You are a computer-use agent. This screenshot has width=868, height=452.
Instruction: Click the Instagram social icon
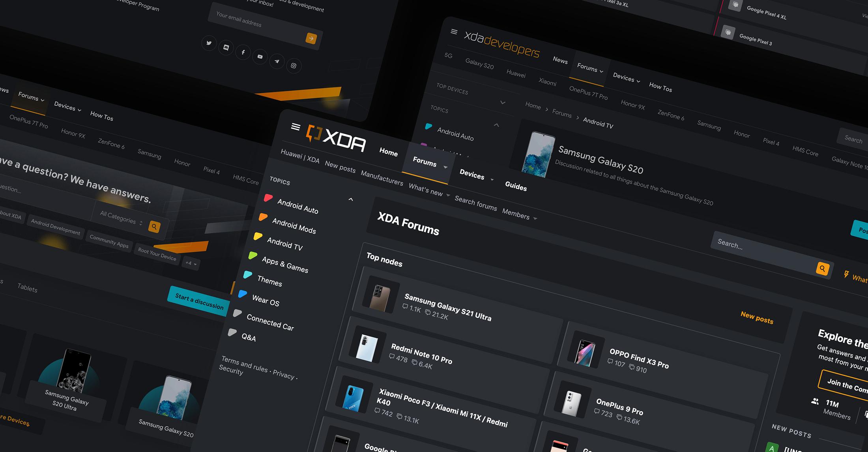(294, 66)
